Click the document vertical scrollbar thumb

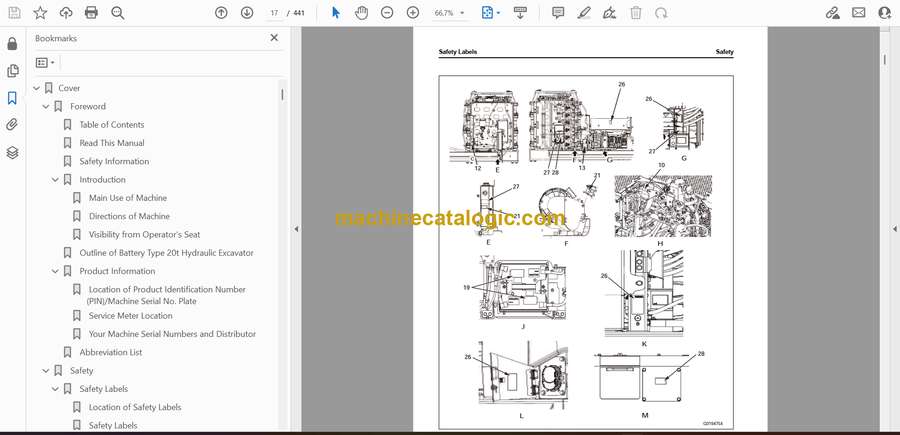[x=883, y=61]
